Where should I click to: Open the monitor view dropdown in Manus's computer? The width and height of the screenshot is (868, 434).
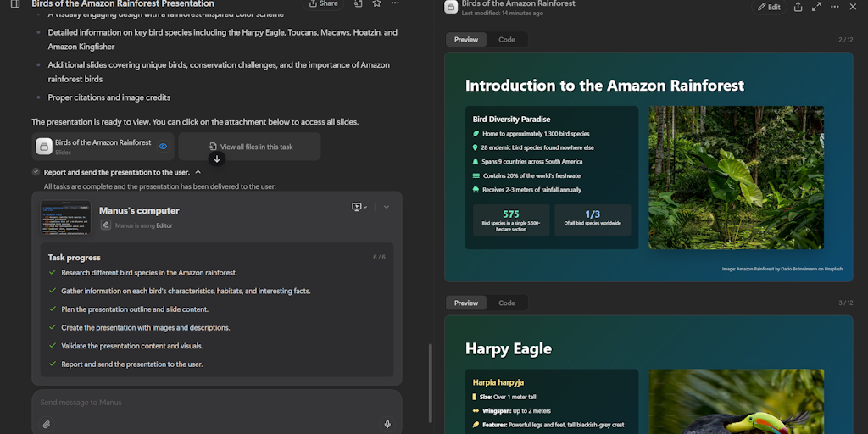coord(359,207)
